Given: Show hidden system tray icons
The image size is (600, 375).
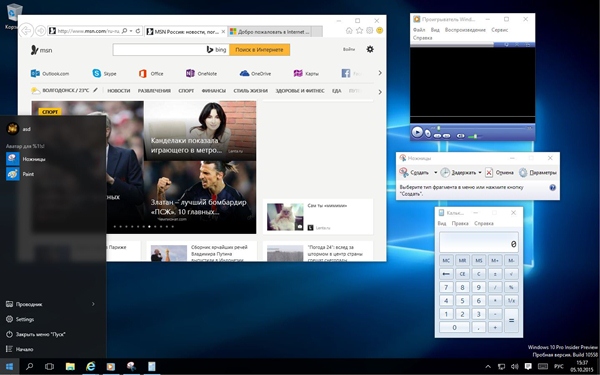Looking at the screenshot, I should (488, 367).
